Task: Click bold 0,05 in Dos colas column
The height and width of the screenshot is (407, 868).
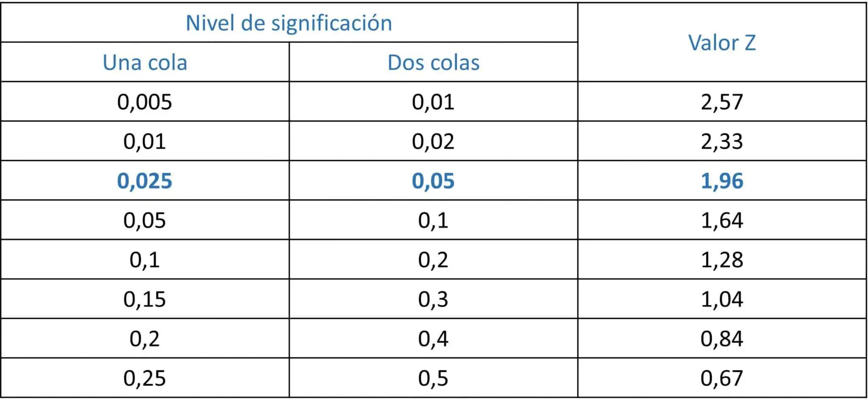Action: [x=433, y=181]
